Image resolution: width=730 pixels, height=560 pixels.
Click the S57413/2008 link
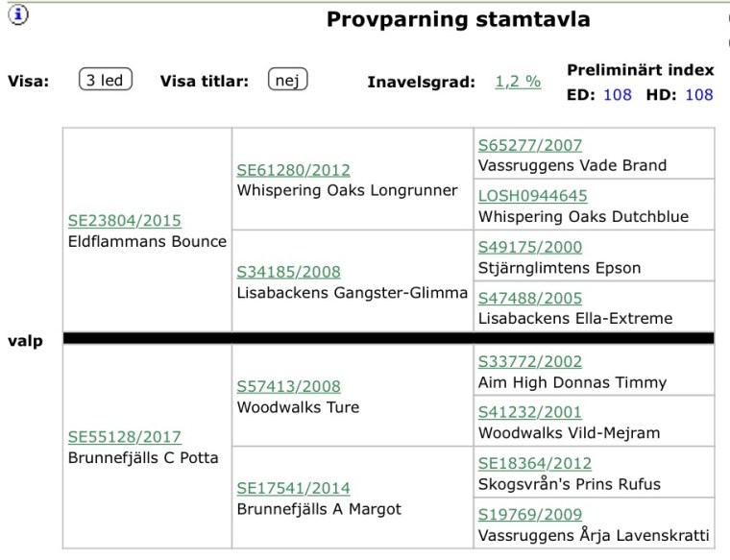click(288, 386)
